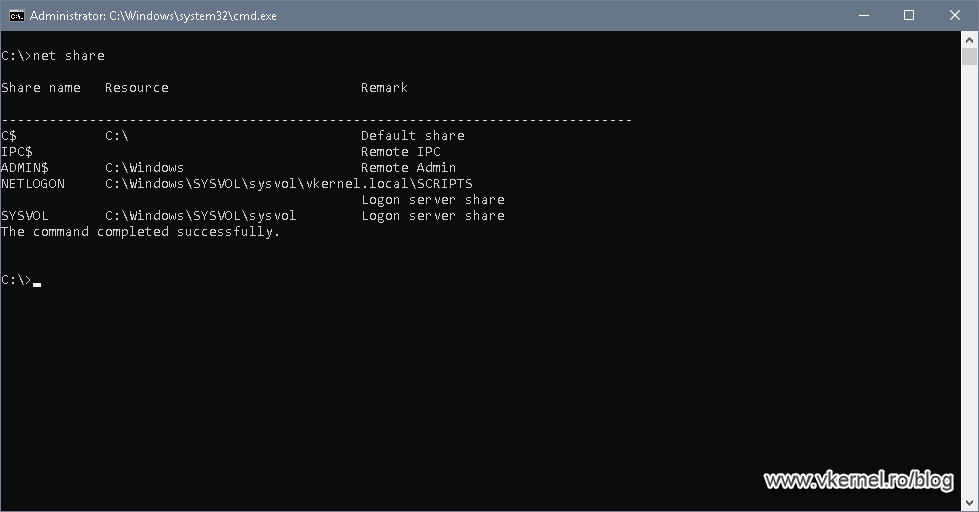Click the 'net share' command text
The height and width of the screenshot is (512, 979).
tap(69, 56)
